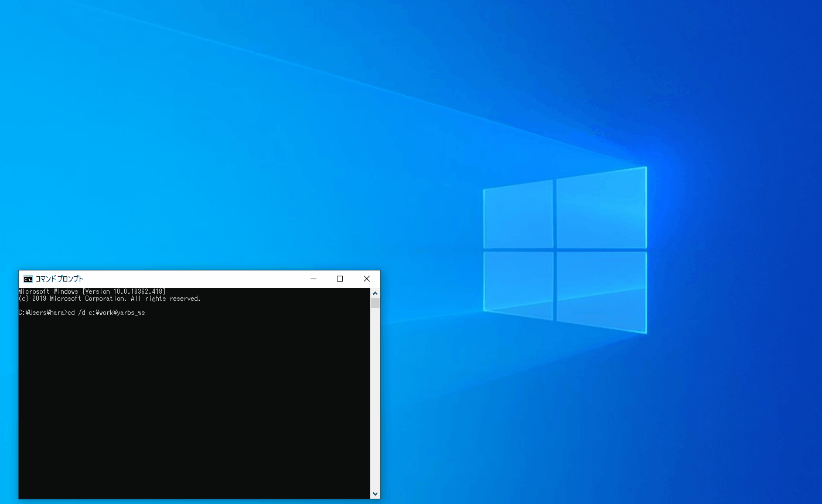Click the vertical scrollbar thumb in Command Prompt
The image size is (822, 504).
375,303
